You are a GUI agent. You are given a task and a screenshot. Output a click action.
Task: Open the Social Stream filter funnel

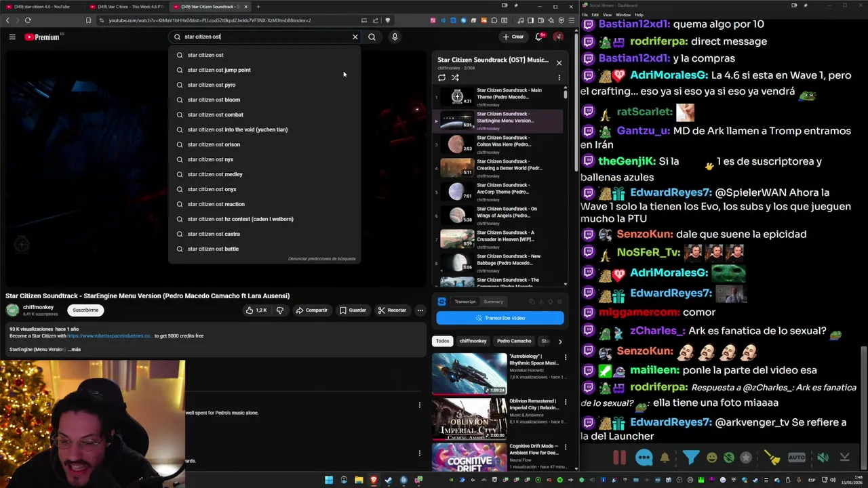click(x=690, y=457)
